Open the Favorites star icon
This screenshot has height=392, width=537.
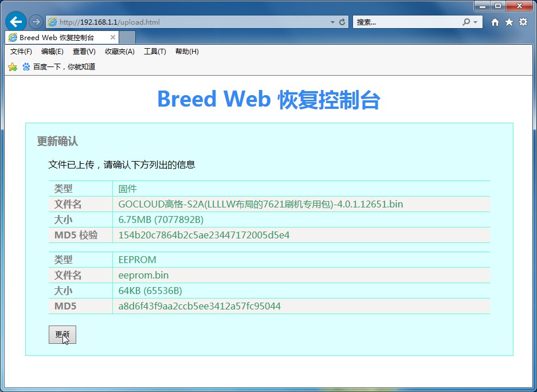tap(509, 22)
